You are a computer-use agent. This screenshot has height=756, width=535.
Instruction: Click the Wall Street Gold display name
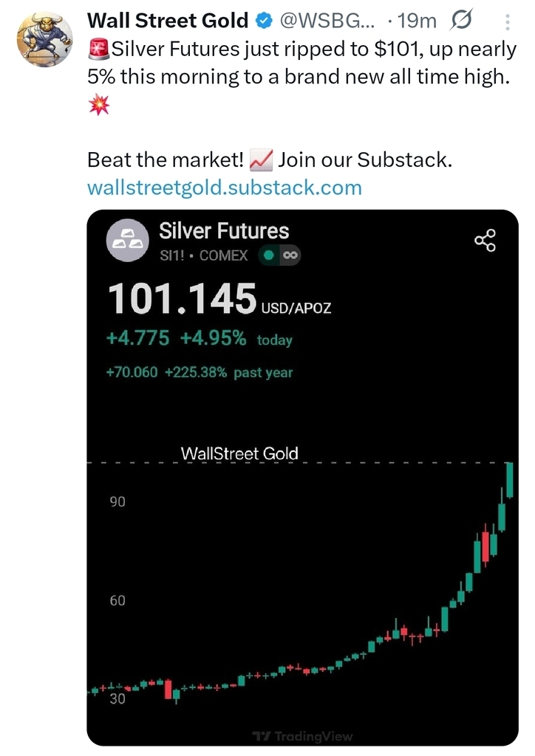pyautogui.click(x=167, y=21)
